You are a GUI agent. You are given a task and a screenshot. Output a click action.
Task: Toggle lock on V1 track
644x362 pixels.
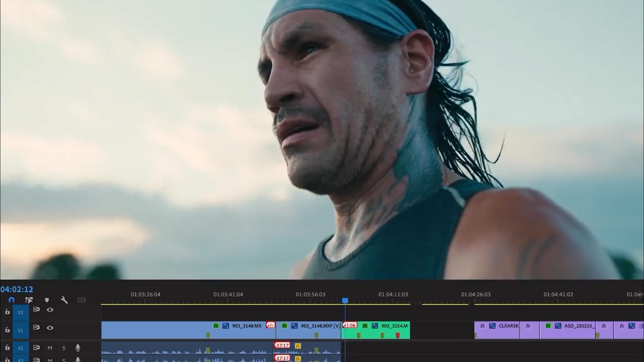click(x=7, y=330)
